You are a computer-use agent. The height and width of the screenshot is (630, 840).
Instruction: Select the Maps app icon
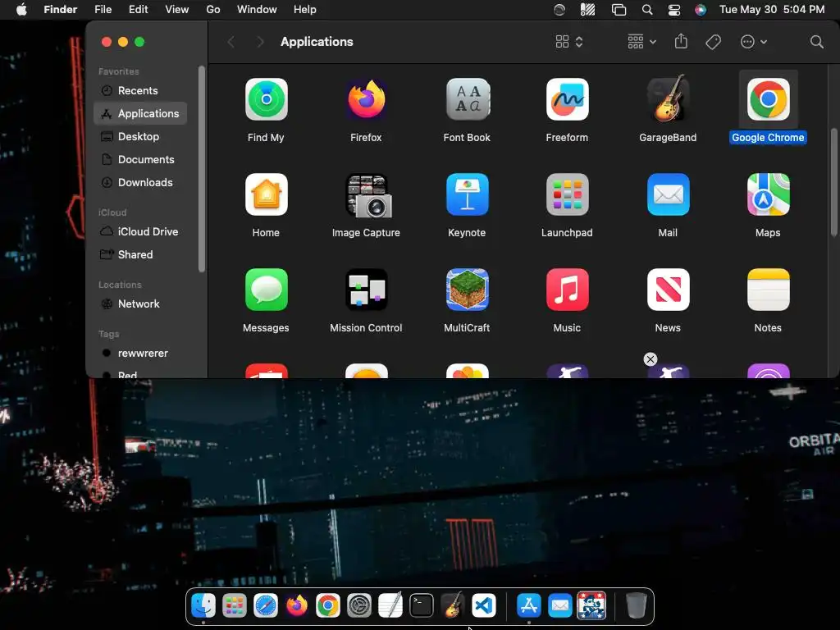tap(768, 194)
